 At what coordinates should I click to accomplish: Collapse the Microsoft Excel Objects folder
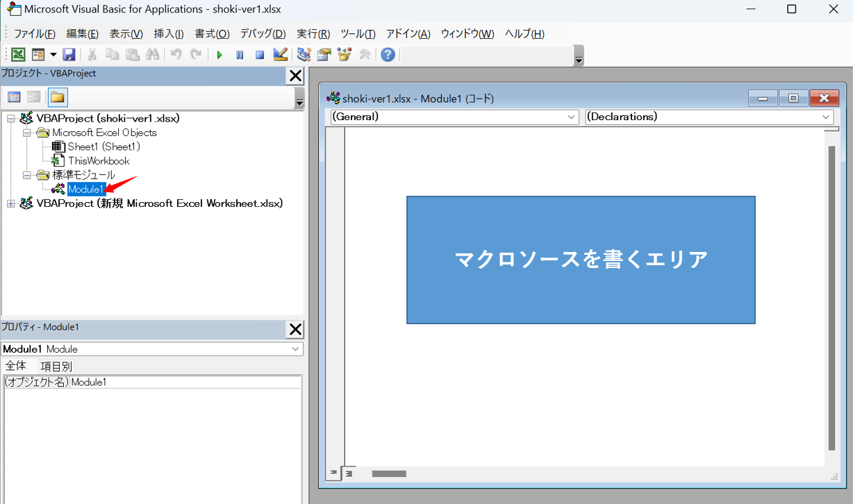click(26, 133)
